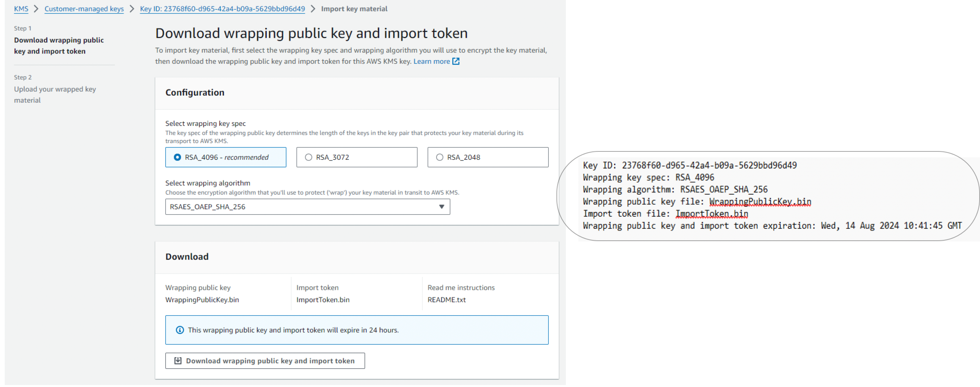Click 'Wrapping public key file' README line
The image size is (980, 387).
tap(697, 202)
